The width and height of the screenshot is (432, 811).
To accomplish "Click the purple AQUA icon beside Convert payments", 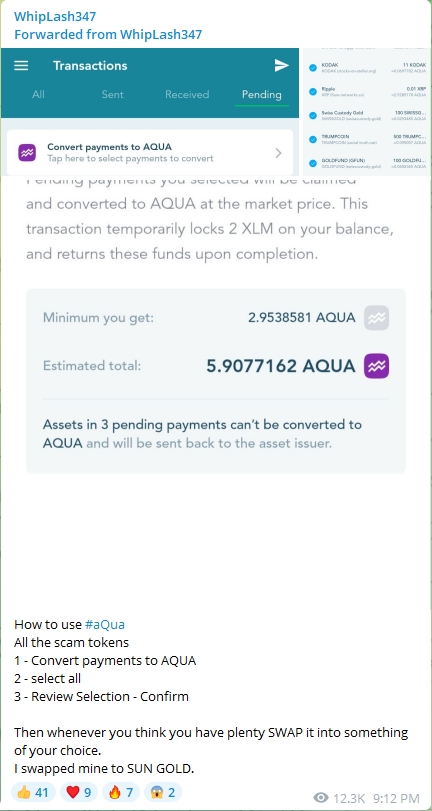I will click(27, 153).
